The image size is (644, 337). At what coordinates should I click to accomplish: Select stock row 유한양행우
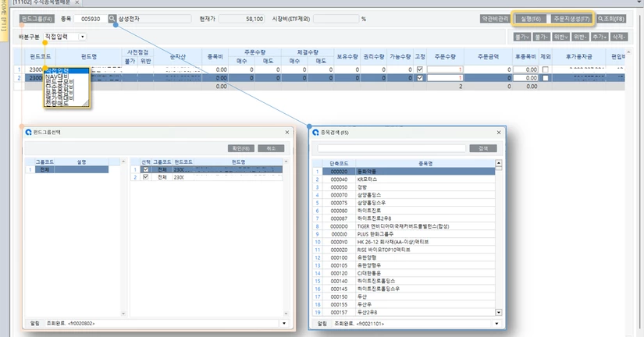tap(404, 265)
